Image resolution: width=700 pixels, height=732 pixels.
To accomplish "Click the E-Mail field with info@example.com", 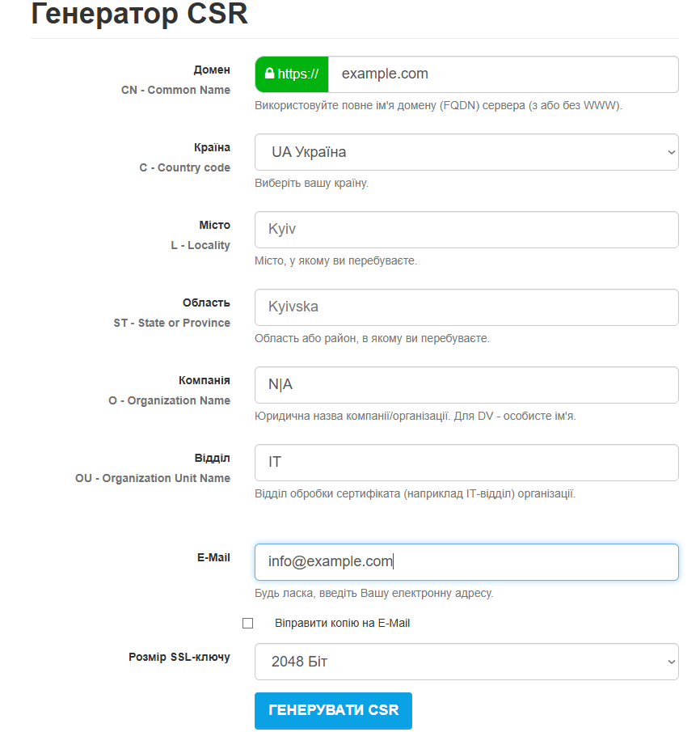I will pyautogui.click(x=466, y=562).
